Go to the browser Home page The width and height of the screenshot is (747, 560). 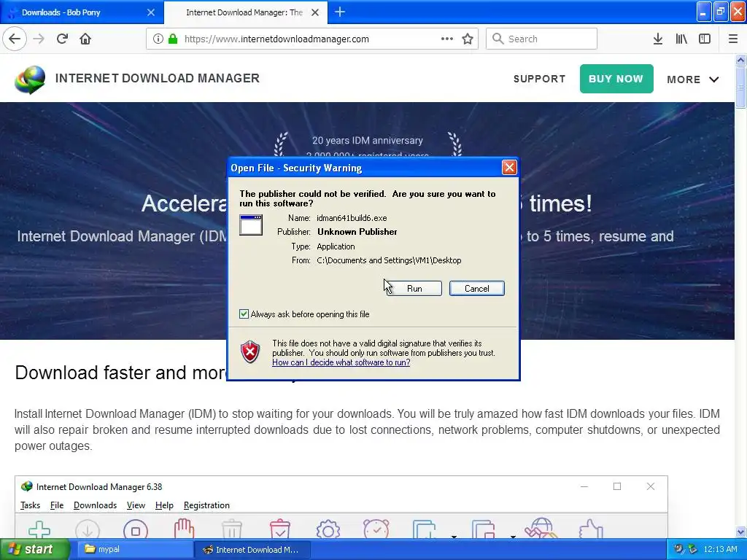(x=85, y=39)
